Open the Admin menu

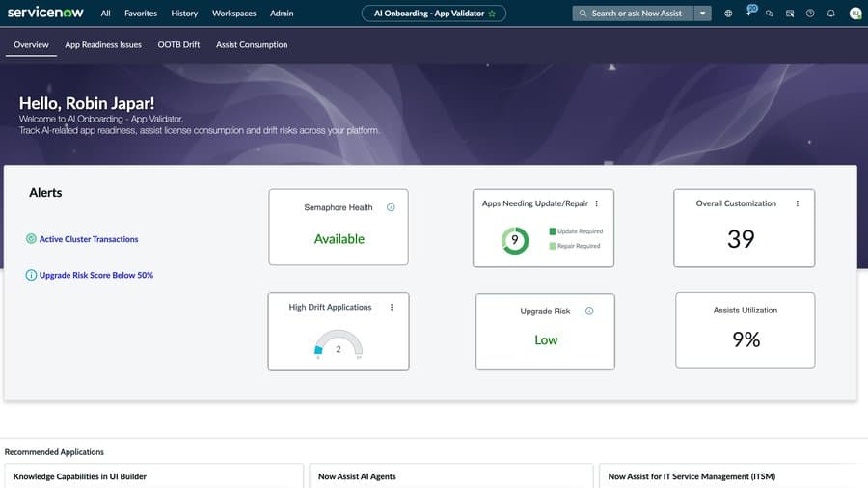click(x=282, y=14)
